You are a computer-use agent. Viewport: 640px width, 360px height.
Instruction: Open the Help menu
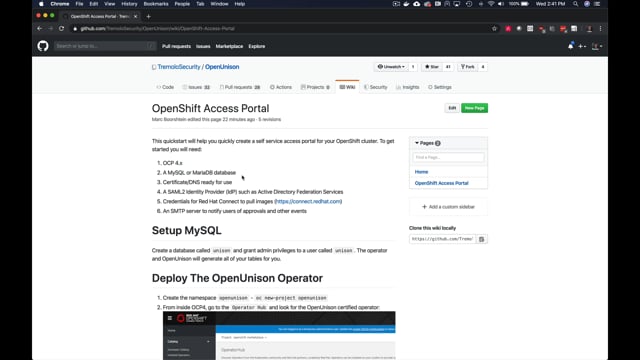pyautogui.click(x=240, y=4)
